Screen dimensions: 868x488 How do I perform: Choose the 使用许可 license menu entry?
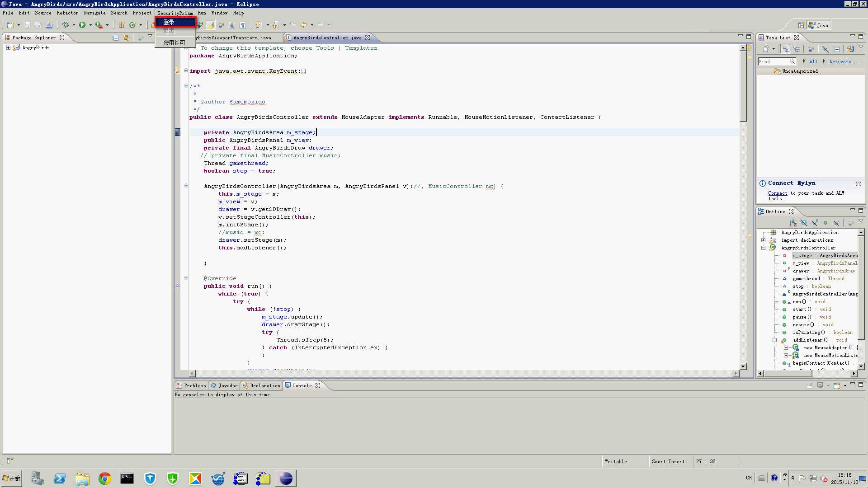coord(175,42)
